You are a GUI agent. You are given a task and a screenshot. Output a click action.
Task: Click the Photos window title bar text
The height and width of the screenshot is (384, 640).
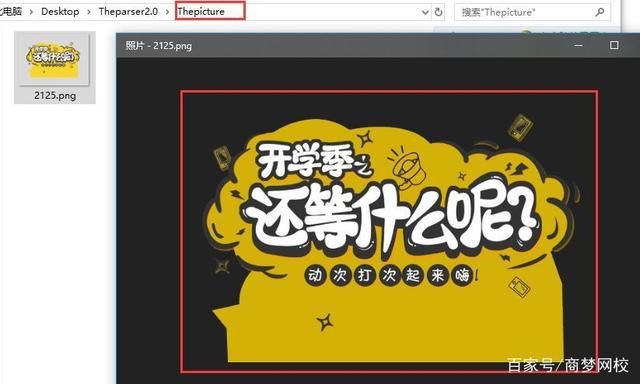point(159,46)
